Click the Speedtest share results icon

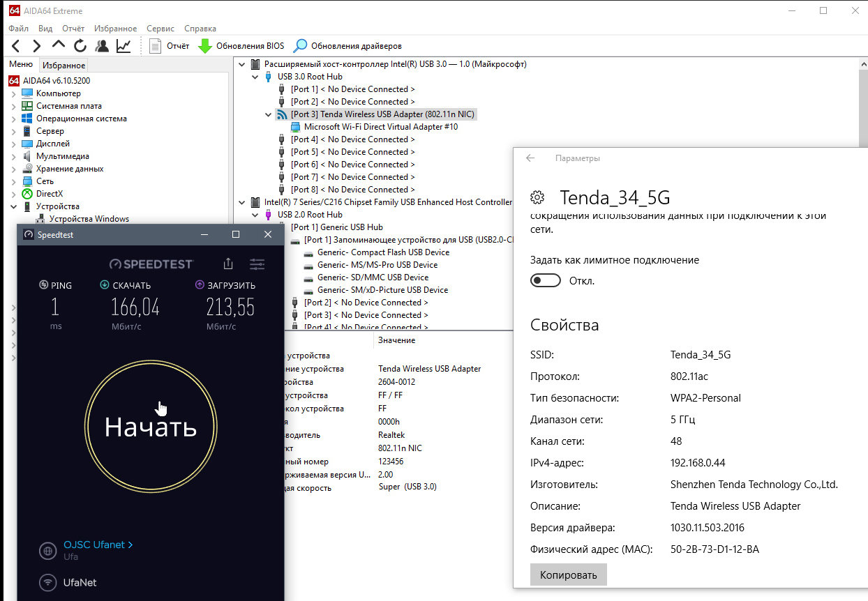228,264
